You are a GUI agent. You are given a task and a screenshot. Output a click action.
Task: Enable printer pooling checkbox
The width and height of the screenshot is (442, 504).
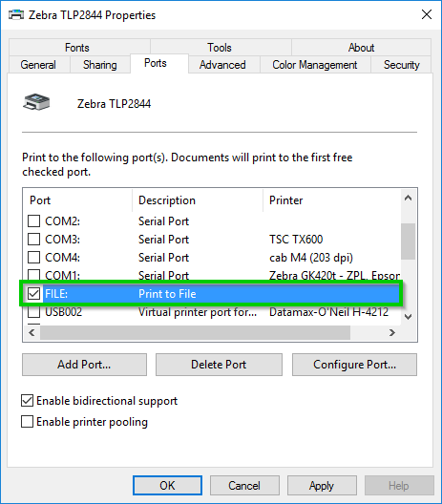(x=27, y=421)
